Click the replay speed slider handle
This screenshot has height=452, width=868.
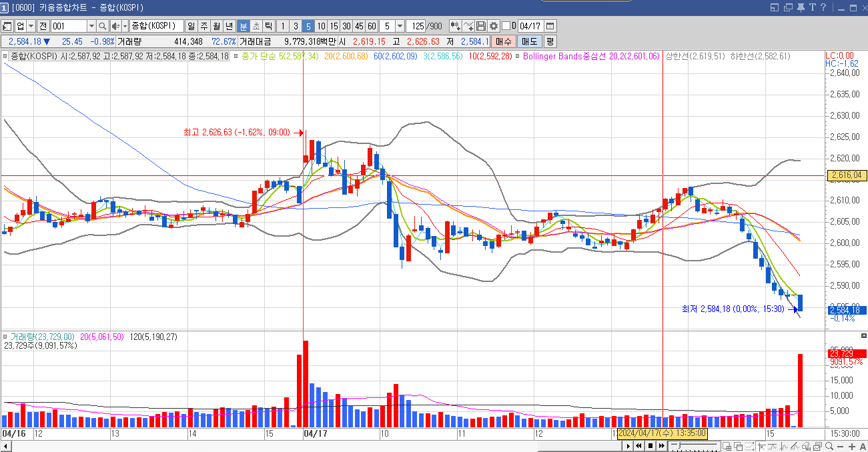click(679, 445)
